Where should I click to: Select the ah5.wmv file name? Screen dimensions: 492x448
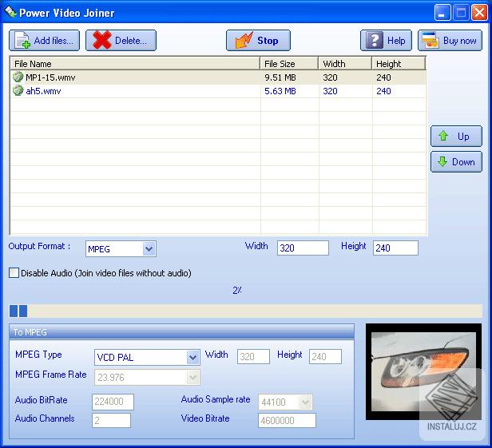[43, 91]
